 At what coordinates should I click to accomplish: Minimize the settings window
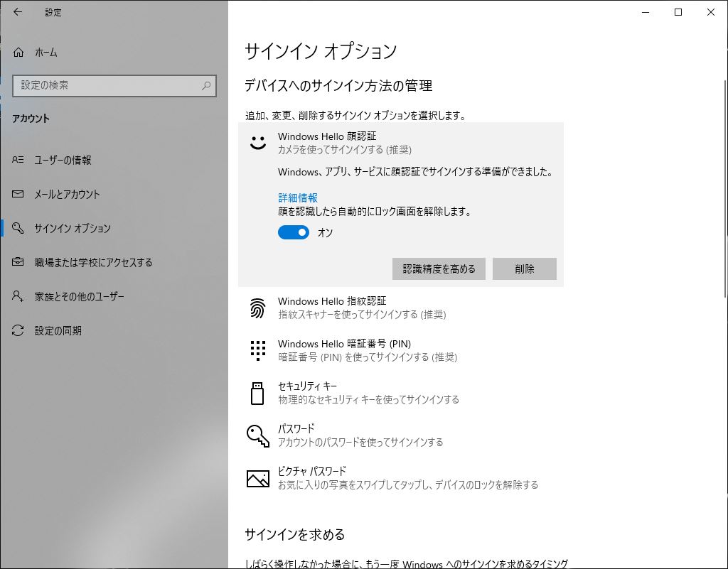646,13
